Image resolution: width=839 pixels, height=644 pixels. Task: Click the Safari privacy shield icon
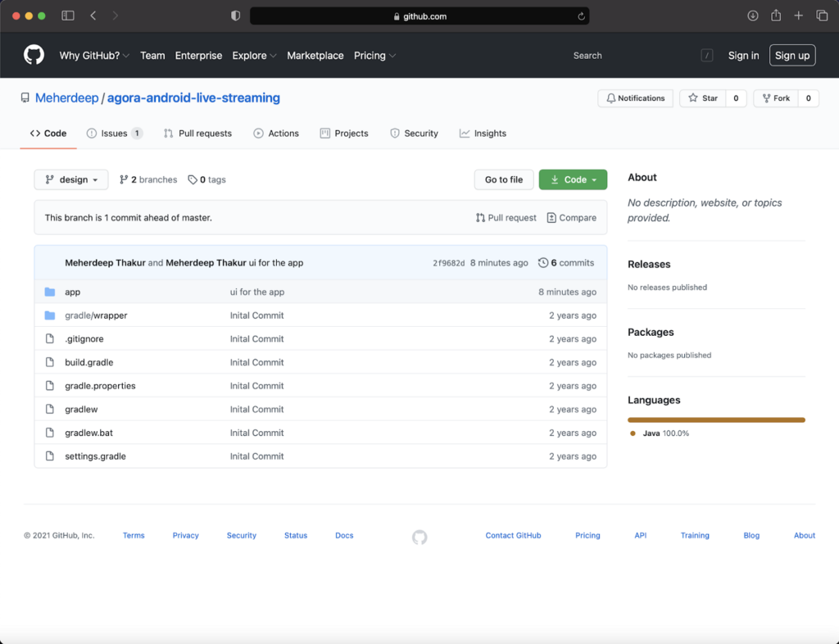235,16
